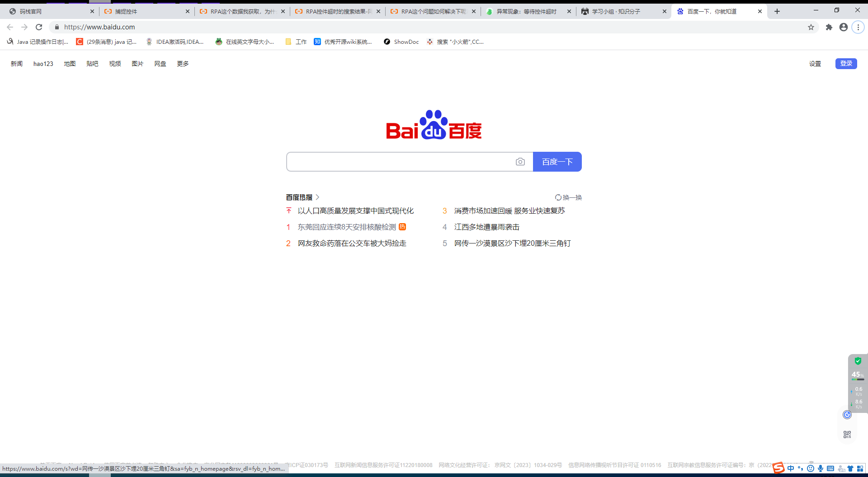Image resolution: width=868 pixels, height=477 pixels.
Task: Open 消费市场加速回暖 服务业快速复苏 headline
Action: tap(509, 210)
